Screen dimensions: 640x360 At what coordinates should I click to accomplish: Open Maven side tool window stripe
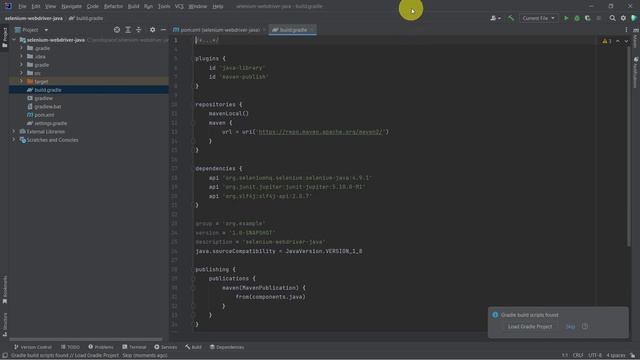point(636,39)
